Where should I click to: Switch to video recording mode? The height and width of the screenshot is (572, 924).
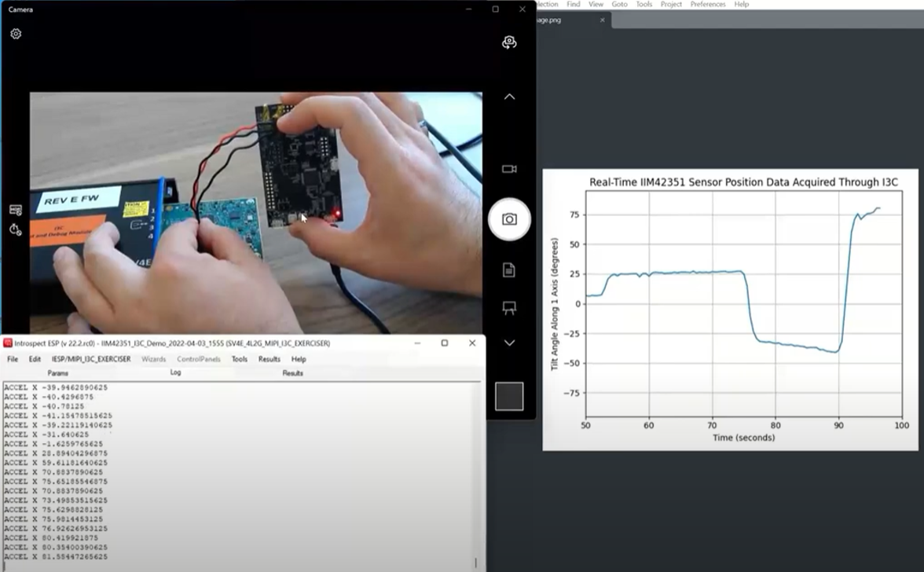click(509, 169)
